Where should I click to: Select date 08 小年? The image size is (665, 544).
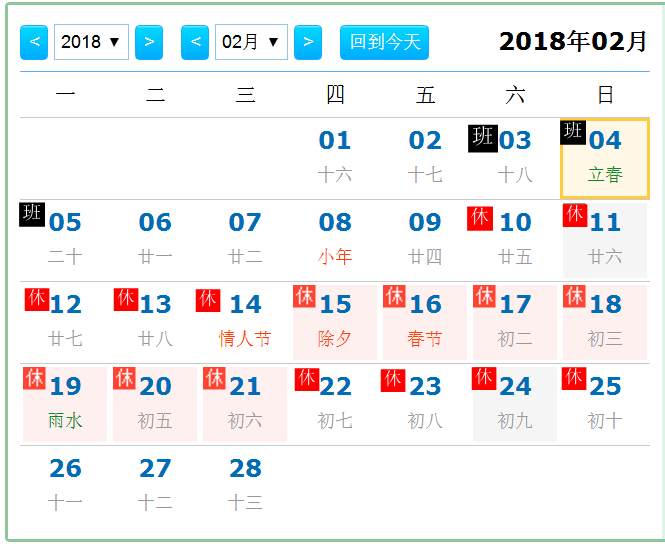[x=335, y=240]
